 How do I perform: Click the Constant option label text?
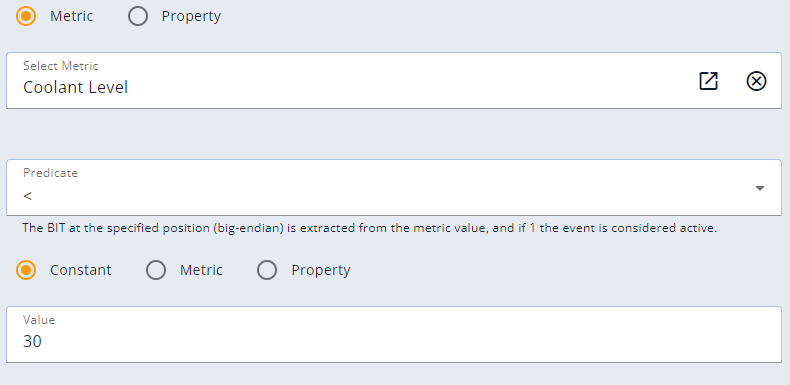(x=81, y=270)
